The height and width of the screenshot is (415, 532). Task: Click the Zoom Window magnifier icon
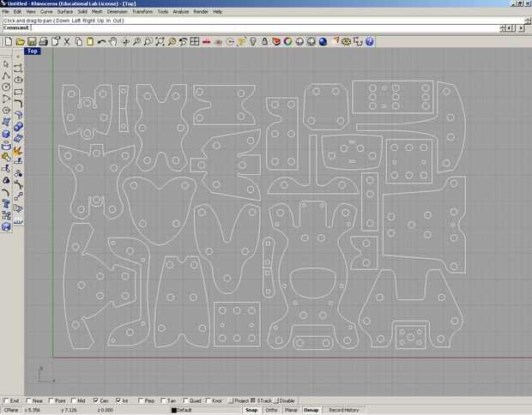[148, 42]
